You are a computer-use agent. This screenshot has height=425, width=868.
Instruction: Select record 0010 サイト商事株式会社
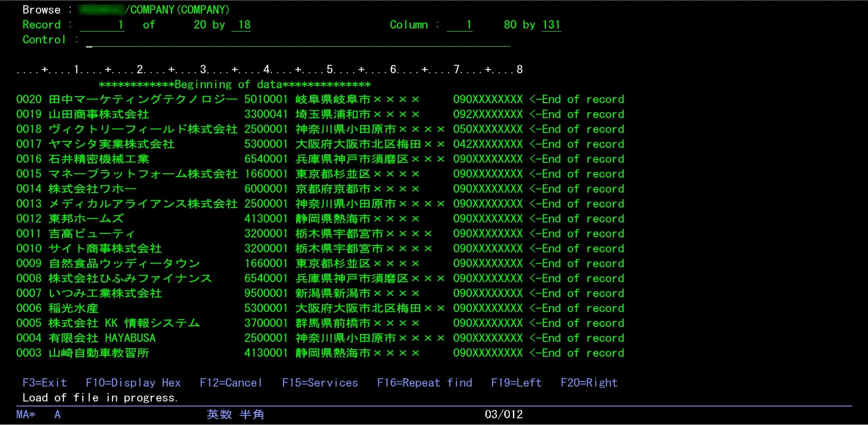point(320,248)
